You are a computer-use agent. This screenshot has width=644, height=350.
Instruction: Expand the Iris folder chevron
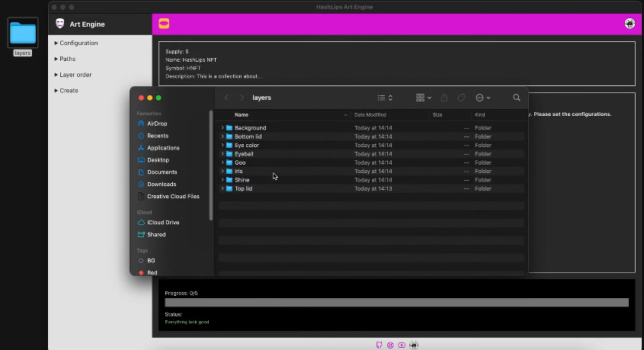click(x=223, y=171)
